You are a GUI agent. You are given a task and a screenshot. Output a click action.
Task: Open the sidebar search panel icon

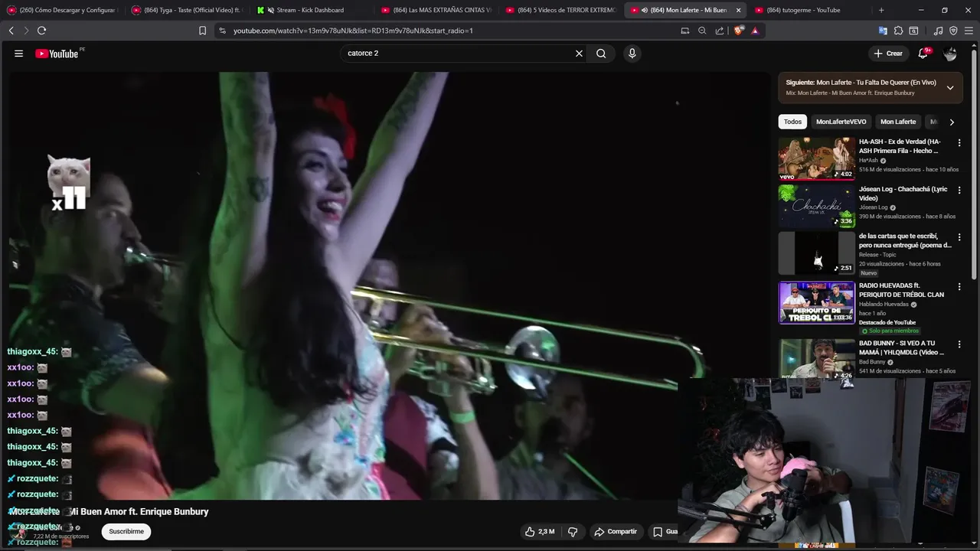[x=913, y=31]
